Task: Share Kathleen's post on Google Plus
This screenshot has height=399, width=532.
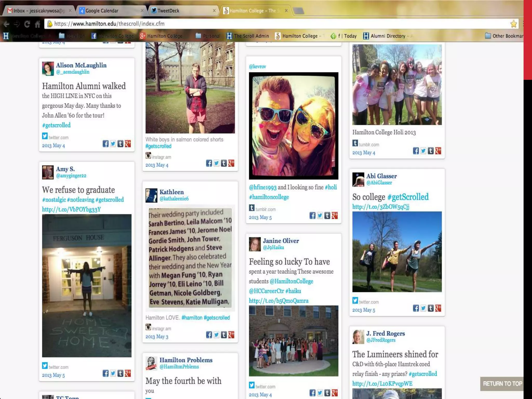Action: [231, 335]
